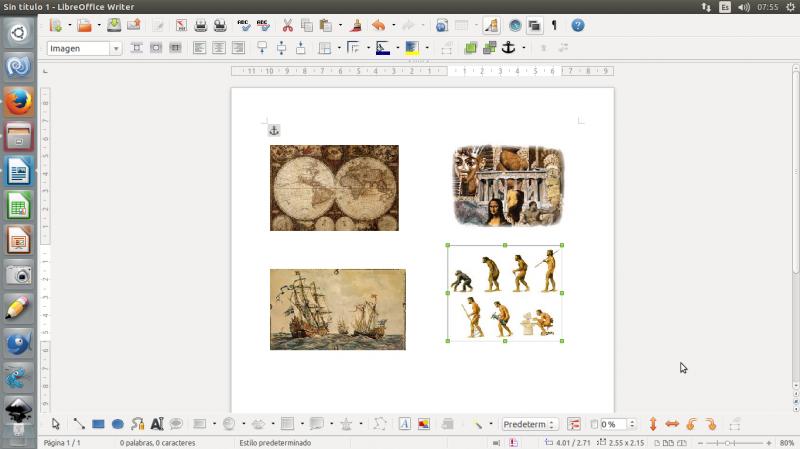Paste from the clipboard

click(x=326, y=26)
